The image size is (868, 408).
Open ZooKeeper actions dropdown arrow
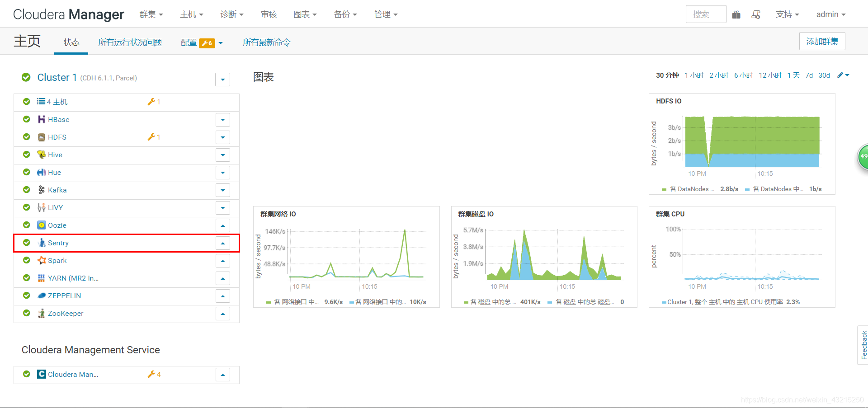pos(222,314)
